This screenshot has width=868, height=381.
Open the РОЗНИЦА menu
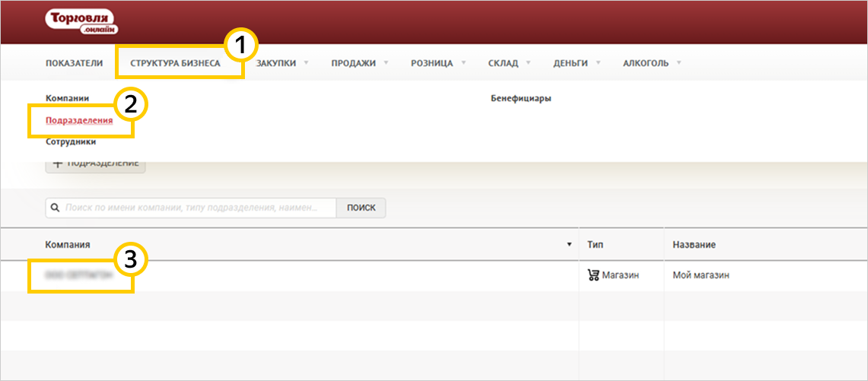(432, 63)
